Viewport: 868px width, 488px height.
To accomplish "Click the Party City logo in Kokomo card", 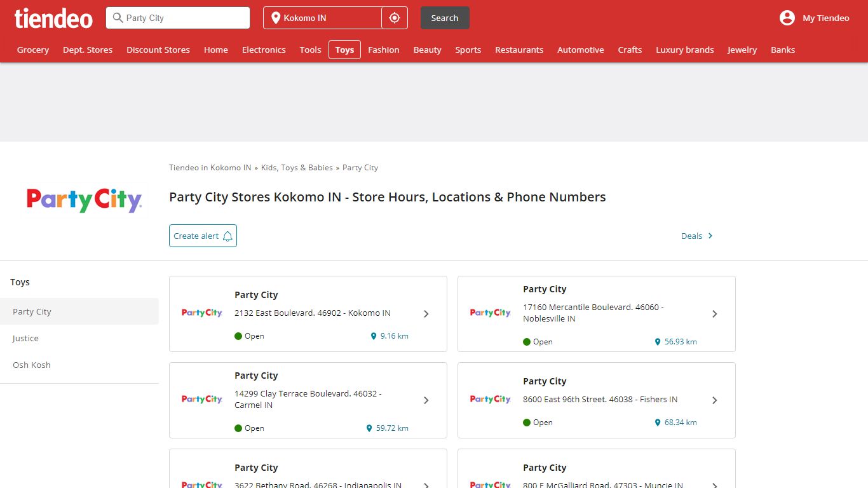I will 202,313.
